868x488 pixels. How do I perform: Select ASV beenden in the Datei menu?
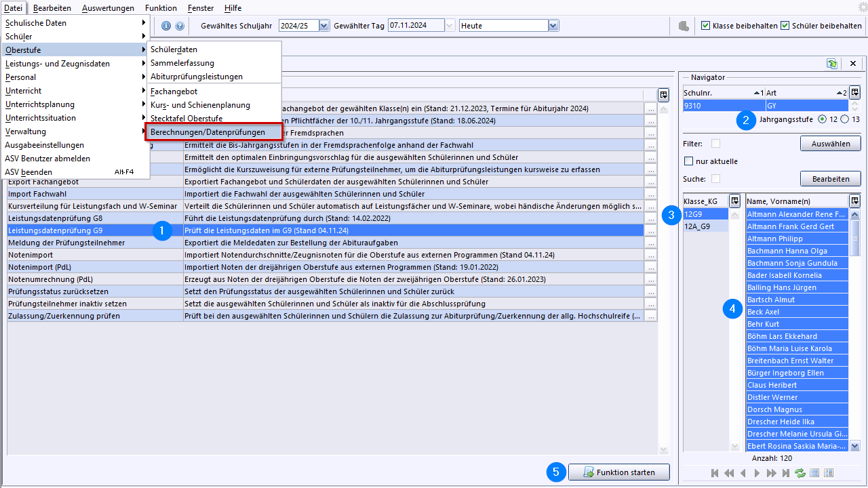(75, 172)
